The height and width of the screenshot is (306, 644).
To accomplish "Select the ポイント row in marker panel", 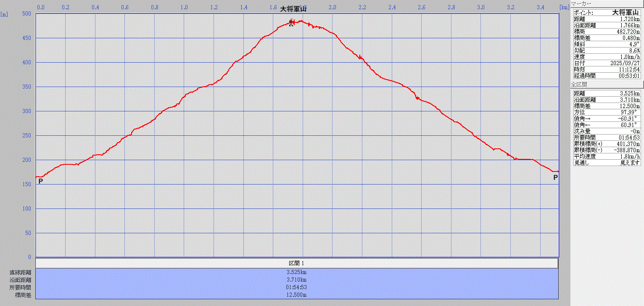I will click(x=607, y=13).
